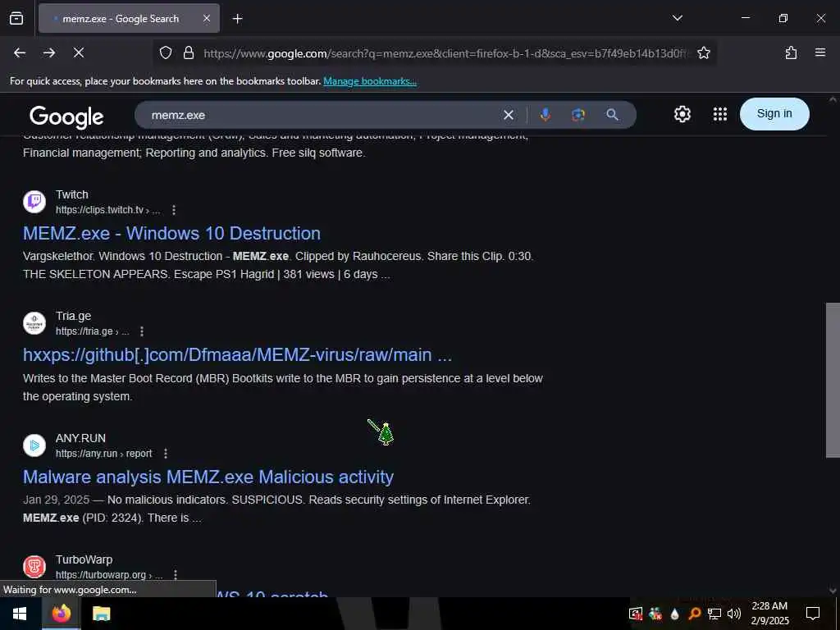Open more options for the Tria.ge result
This screenshot has height=630, width=840.
[x=142, y=331]
